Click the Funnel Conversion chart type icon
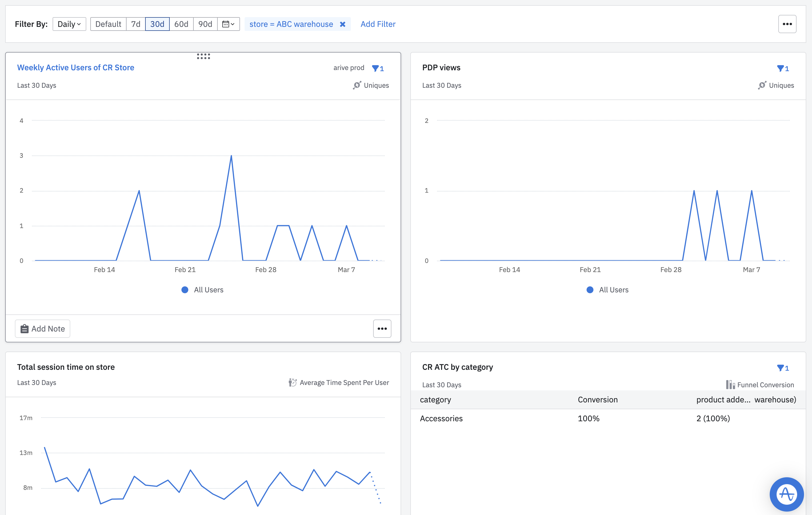The image size is (812, 515). 730,385
